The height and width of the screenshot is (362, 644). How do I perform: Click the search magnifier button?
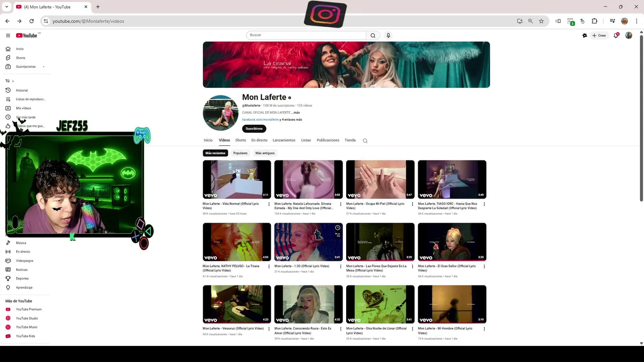click(x=373, y=35)
